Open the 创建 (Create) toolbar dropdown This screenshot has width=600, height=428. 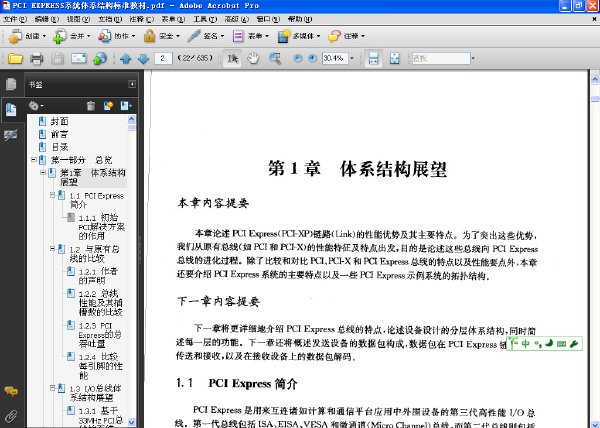point(27,36)
